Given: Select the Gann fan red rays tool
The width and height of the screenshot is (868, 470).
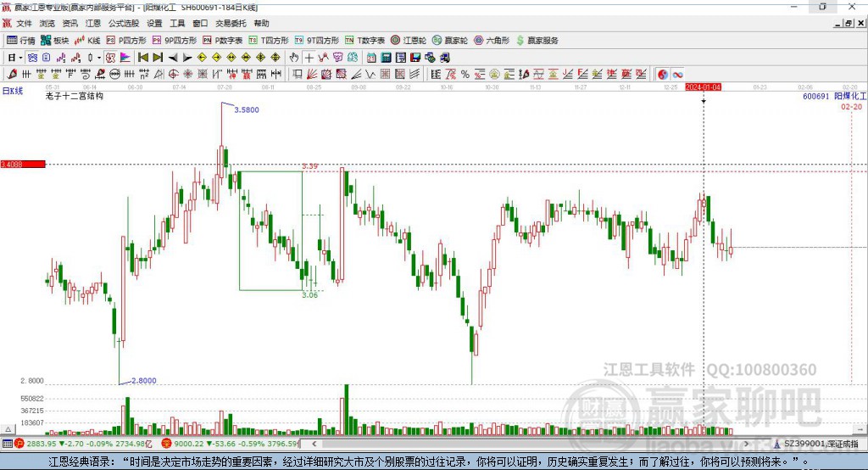Looking at the screenshot, I should 312,75.
